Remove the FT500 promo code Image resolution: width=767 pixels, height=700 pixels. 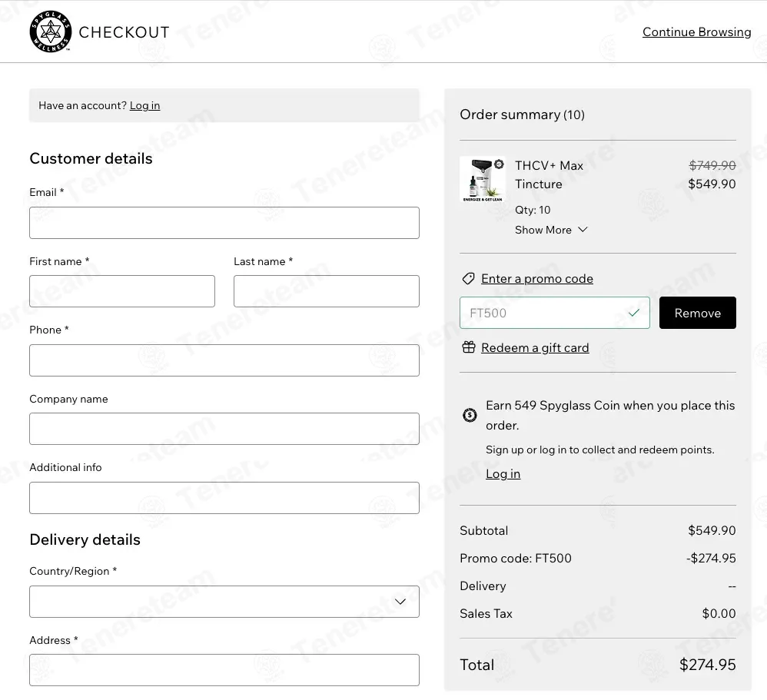point(698,313)
